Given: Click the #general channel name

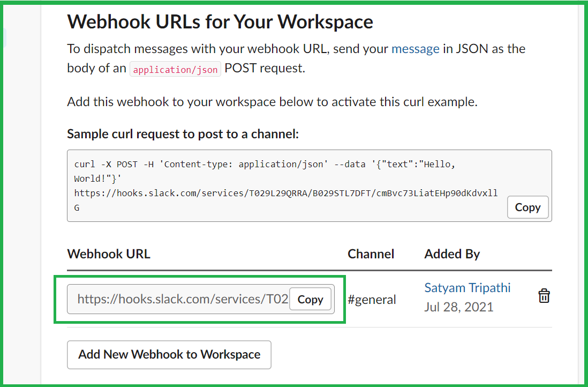Looking at the screenshot, I should [x=372, y=300].
